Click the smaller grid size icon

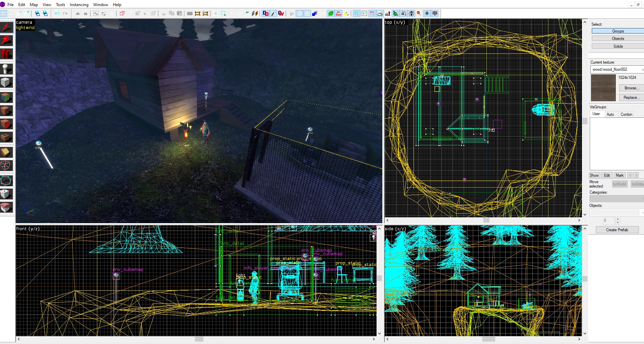coord(19,14)
